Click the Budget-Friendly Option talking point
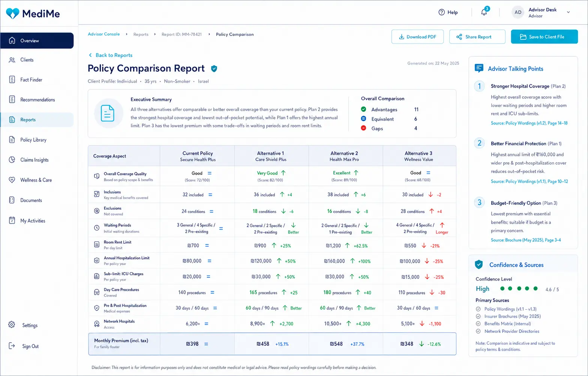The width and height of the screenshot is (588, 376). (x=516, y=203)
